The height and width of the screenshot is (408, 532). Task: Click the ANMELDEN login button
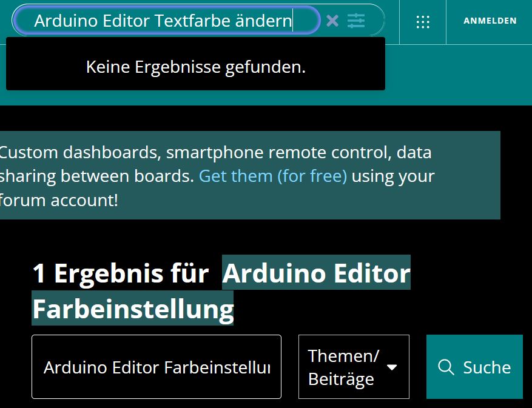point(490,21)
